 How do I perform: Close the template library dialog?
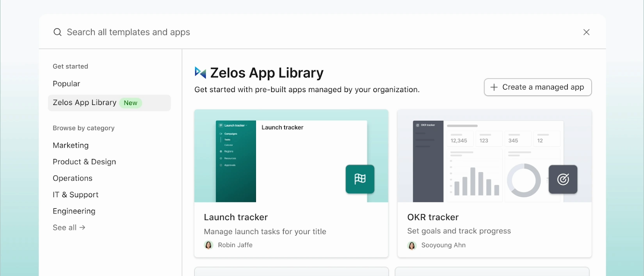586,32
